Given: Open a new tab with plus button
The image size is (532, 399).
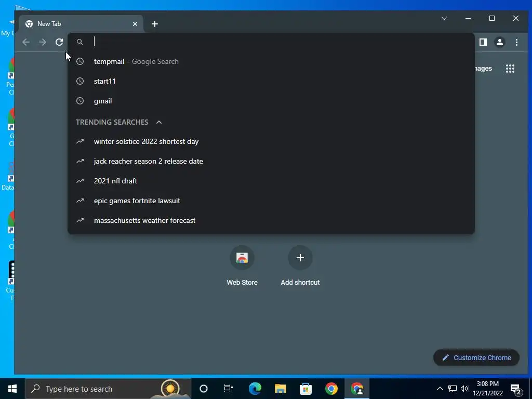Looking at the screenshot, I should (x=155, y=24).
